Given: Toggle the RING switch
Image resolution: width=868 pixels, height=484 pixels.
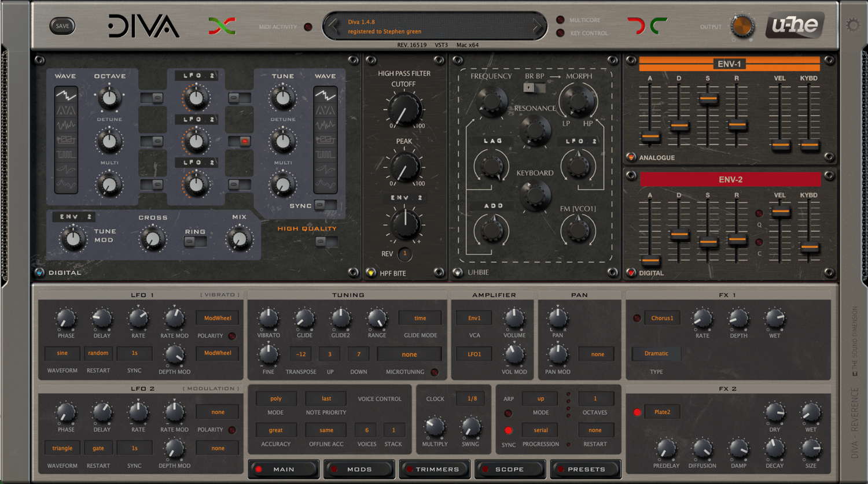Looking at the screenshot, I should click(x=196, y=242).
